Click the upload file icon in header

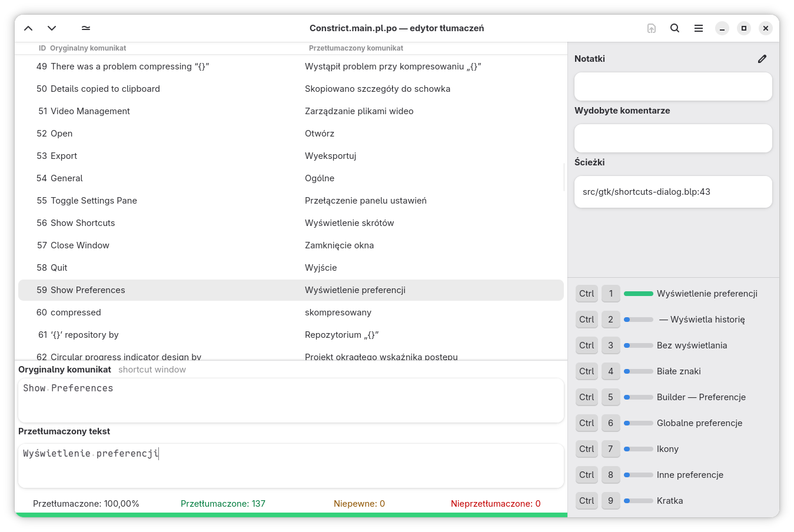tap(652, 28)
